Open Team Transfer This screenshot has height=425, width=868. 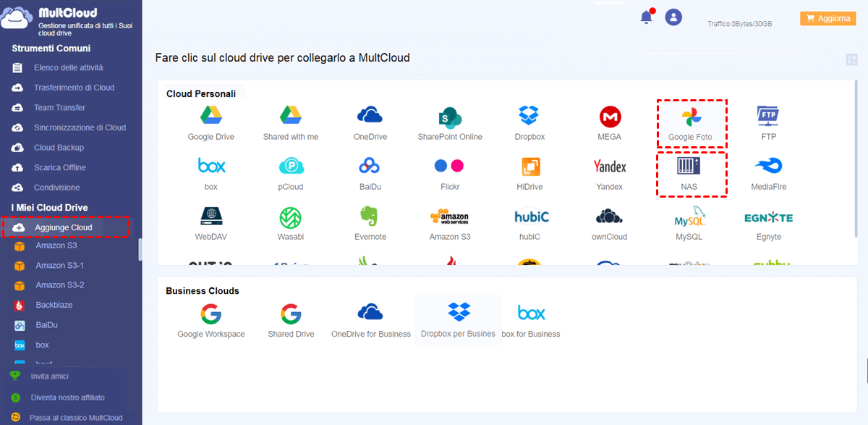[x=59, y=108]
